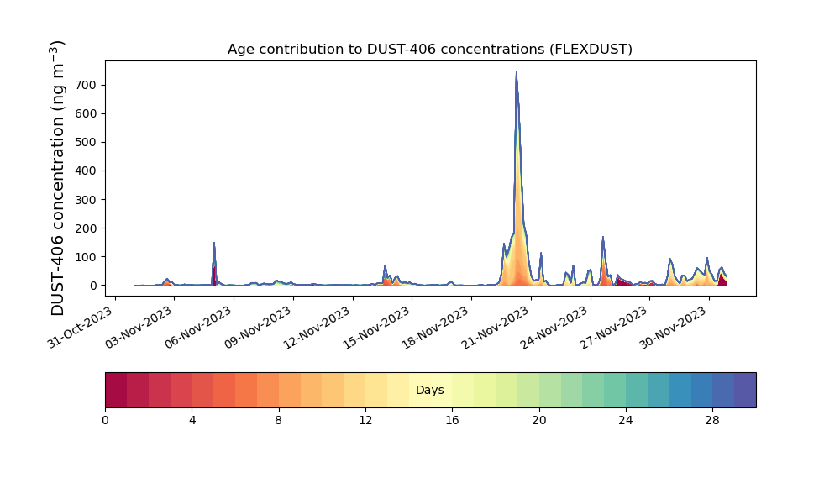Click the purple-blue colorbar segment past 28
Image resolution: width=840 pixels, height=504 pixels.
[745, 390]
